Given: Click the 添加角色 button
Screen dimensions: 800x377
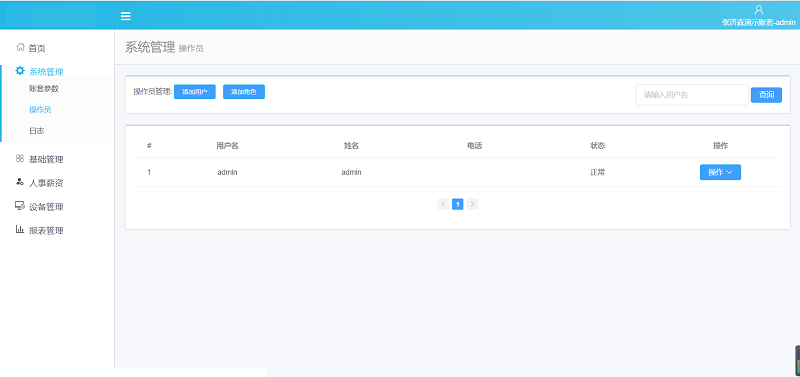Looking at the screenshot, I should click(x=244, y=92).
